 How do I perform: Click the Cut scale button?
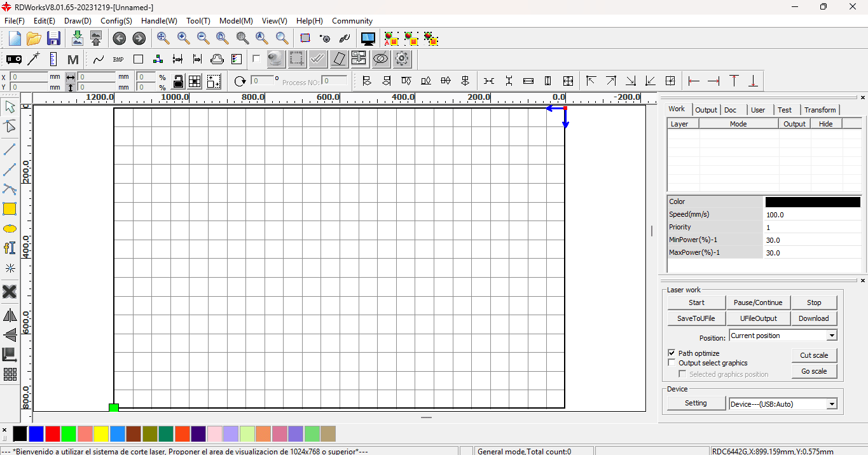(814, 355)
